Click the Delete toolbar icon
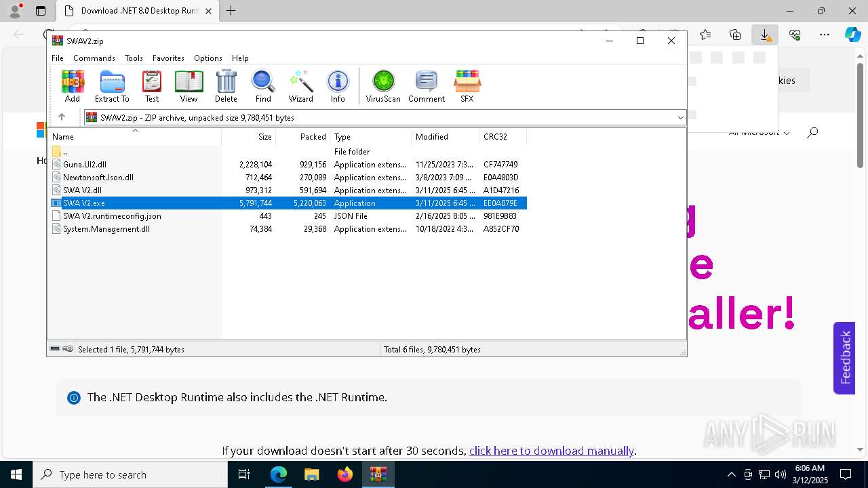This screenshot has width=868, height=488. [226, 86]
